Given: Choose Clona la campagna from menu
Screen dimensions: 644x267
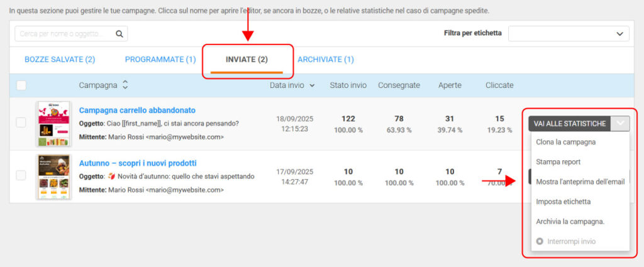Looking at the screenshot, I should (565, 142).
